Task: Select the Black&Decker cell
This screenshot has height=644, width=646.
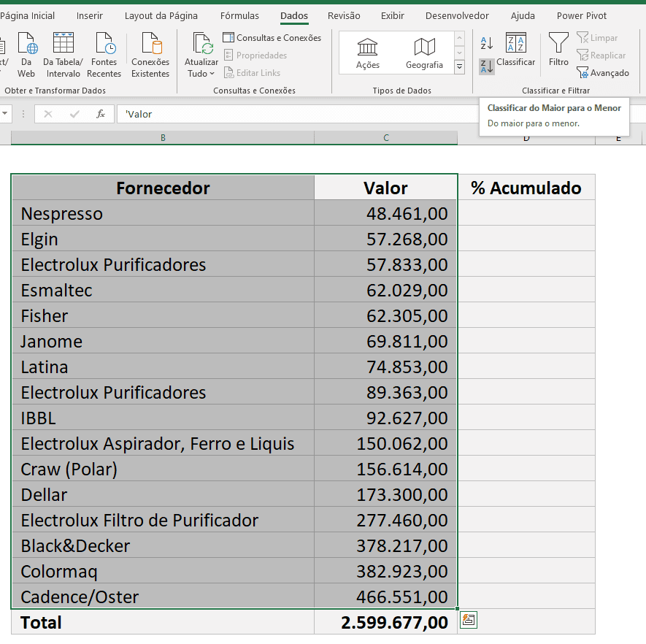Action: [x=164, y=545]
